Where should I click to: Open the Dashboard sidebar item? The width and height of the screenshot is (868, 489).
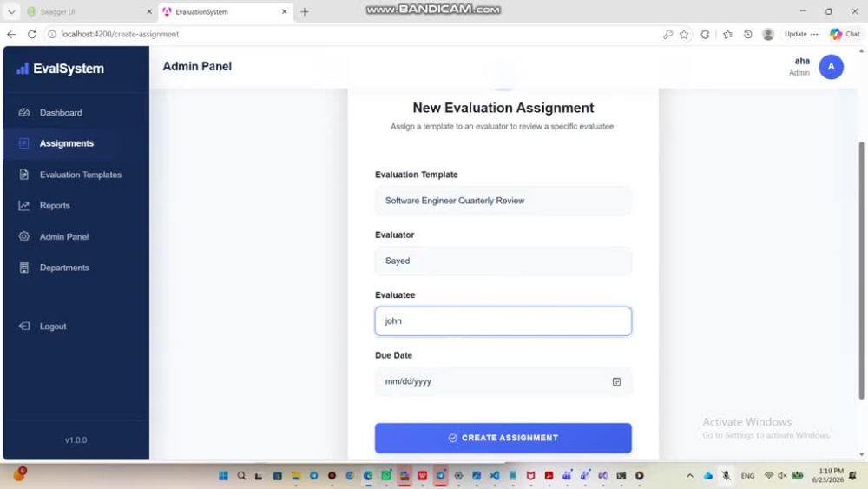pyautogui.click(x=76, y=112)
